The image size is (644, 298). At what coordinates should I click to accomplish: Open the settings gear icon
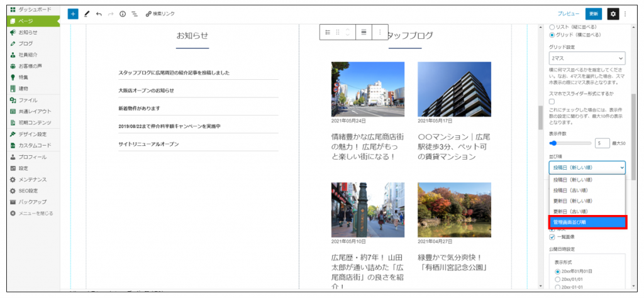pyautogui.click(x=613, y=13)
